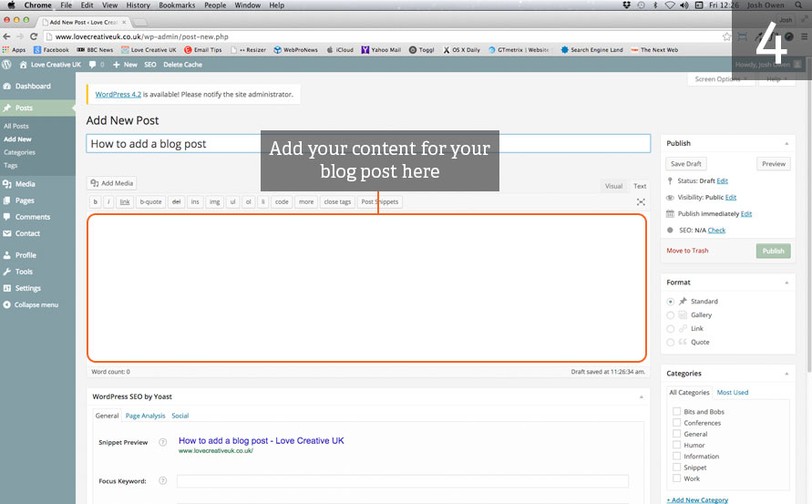The width and height of the screenshot is (812, 504).
Task: Click the Move to Trash link
Action: (x=687, y=251)
